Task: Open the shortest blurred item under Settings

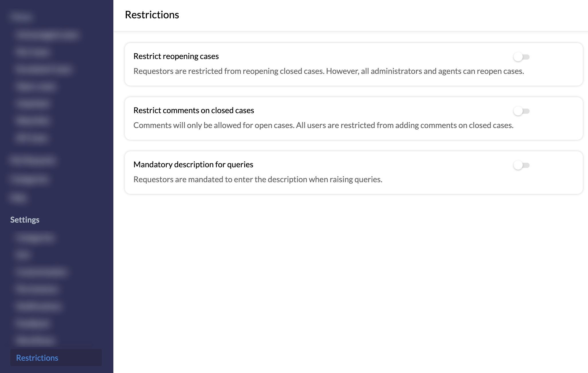Action: tap(23, 255)
